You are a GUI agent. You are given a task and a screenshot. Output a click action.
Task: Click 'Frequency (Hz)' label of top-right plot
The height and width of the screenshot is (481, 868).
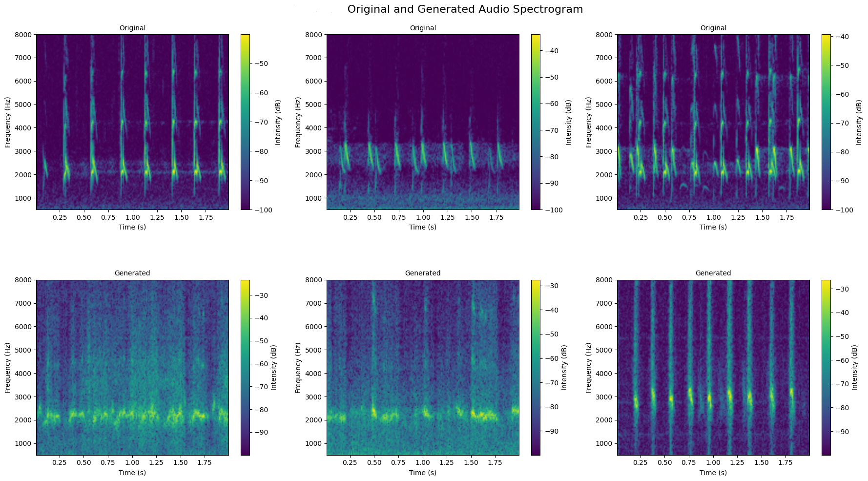click(589, 122)
